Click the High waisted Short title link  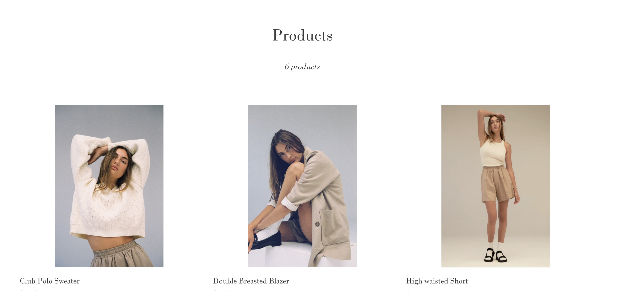[x=437, y=281]
